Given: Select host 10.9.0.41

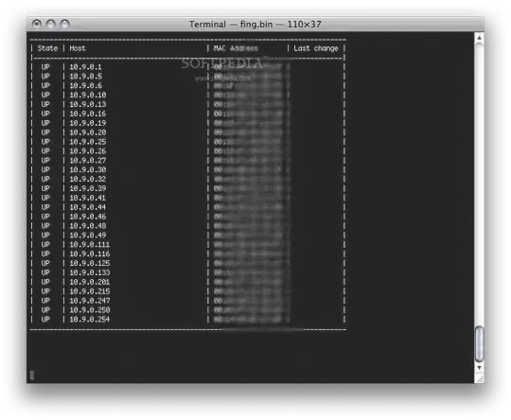Looking at the screenshot, I should (x=88, y=198).
